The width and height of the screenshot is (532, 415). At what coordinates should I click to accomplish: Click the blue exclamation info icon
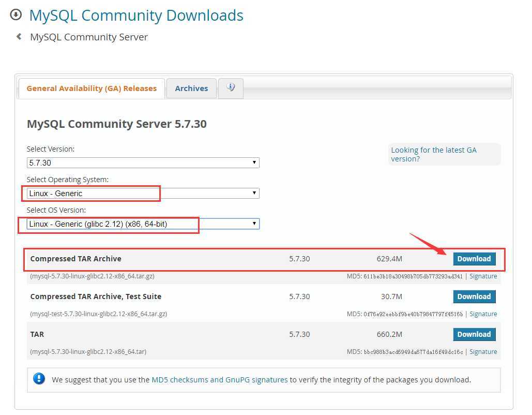[x=39, y=378]
